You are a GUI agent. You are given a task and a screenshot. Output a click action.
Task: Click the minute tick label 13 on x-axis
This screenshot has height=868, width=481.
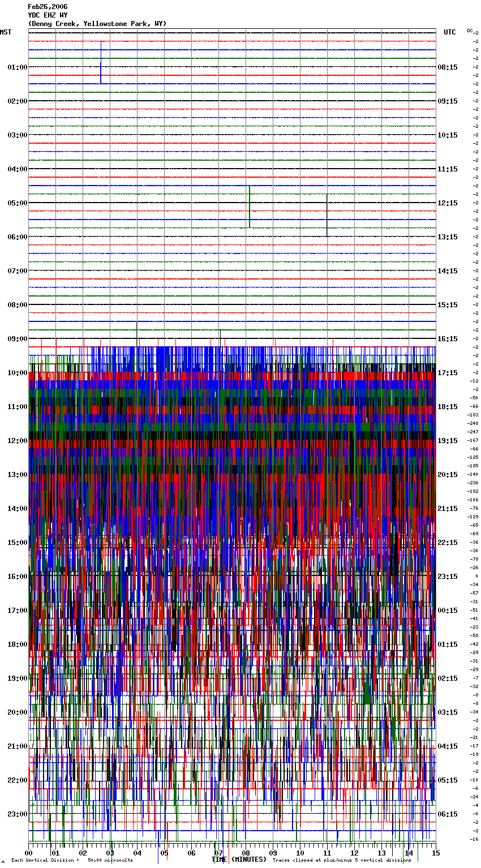point(381,853)
